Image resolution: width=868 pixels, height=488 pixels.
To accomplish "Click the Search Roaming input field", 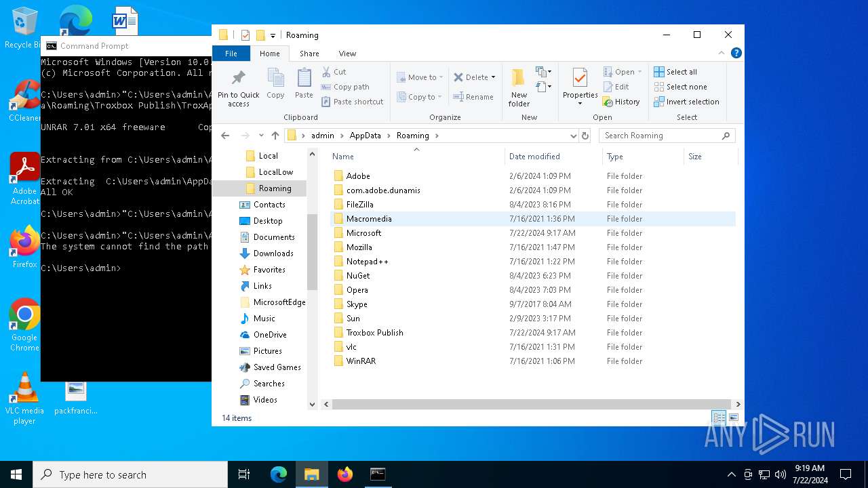I will tap(667, 136).
